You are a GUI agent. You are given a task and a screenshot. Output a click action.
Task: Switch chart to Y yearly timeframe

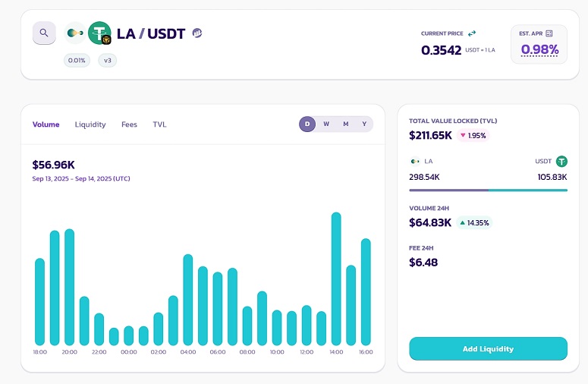(364, 124)
